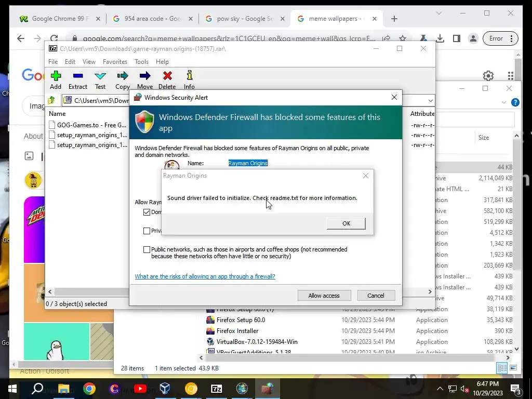The image size is (532, 399).
Task: Open taskbar search
Action: (x=37, y=389)
